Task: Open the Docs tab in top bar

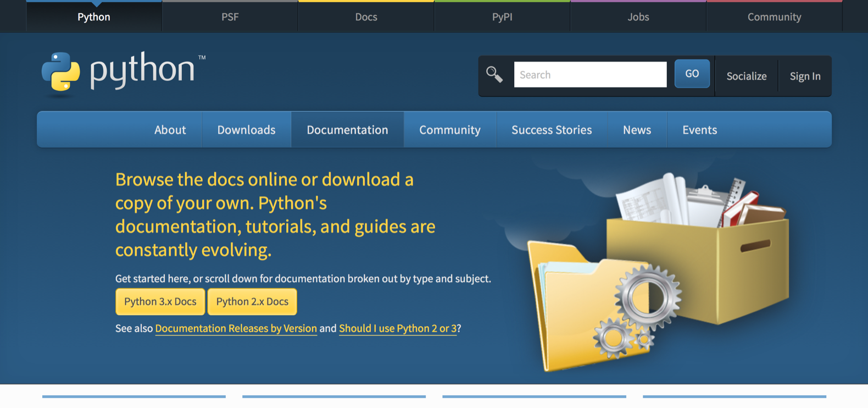Action: [366, 16]
